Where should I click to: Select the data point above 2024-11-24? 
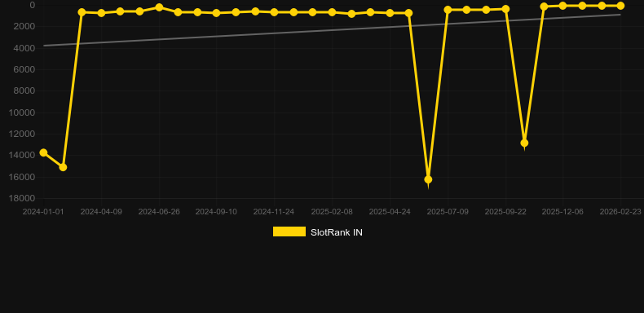[275, 12]
